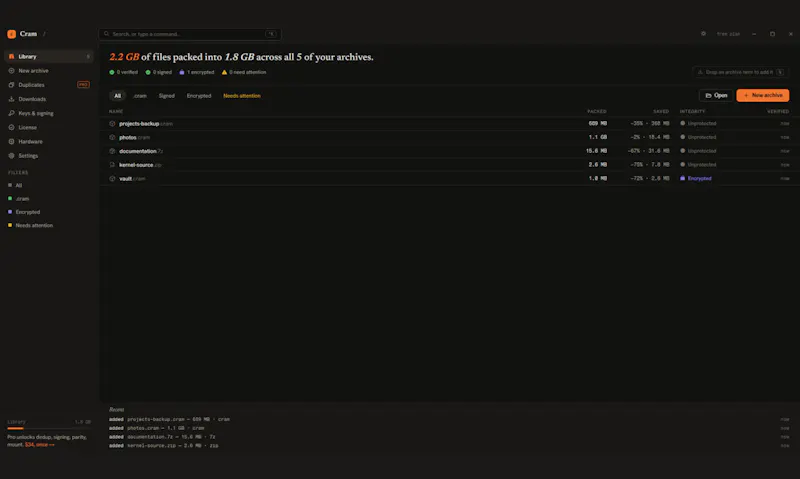Click the 15.6 MB packed size value

(596, 151)
